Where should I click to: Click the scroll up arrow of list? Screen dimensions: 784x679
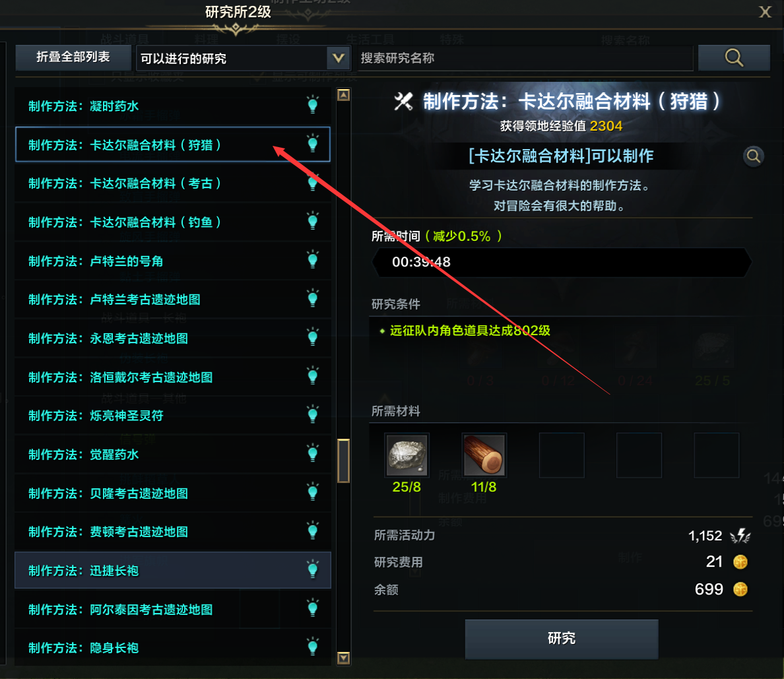coord(344,94)
